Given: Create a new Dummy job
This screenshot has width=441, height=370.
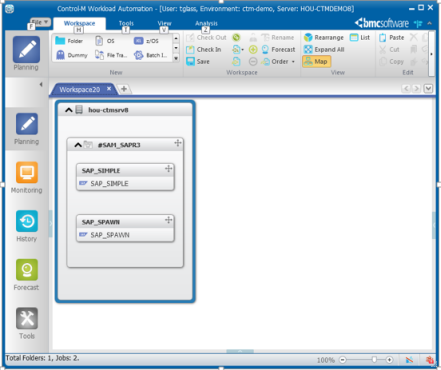Looking at the screenshot, I should coord(72,55).
